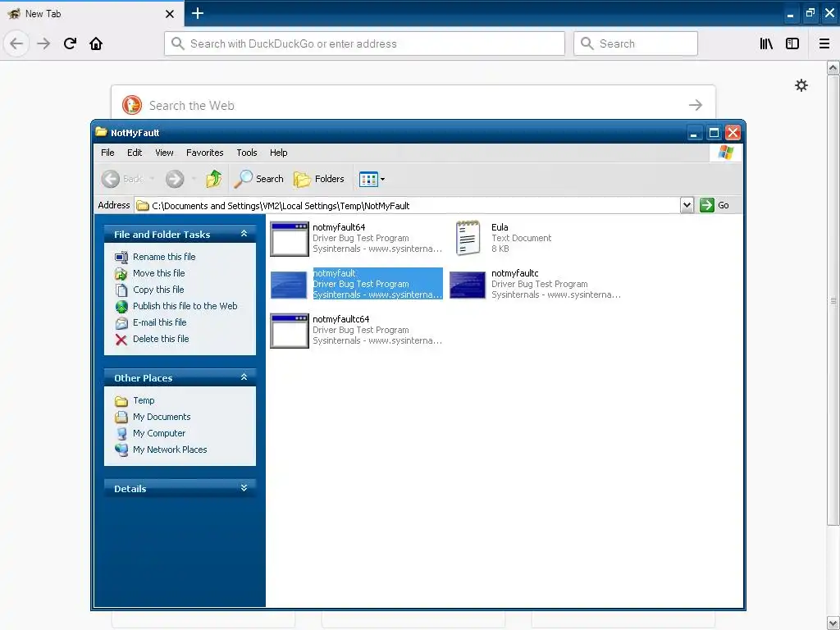Open the browser library icon
Image resolution: width=840 pixels, height=630 pixels.
766,43
